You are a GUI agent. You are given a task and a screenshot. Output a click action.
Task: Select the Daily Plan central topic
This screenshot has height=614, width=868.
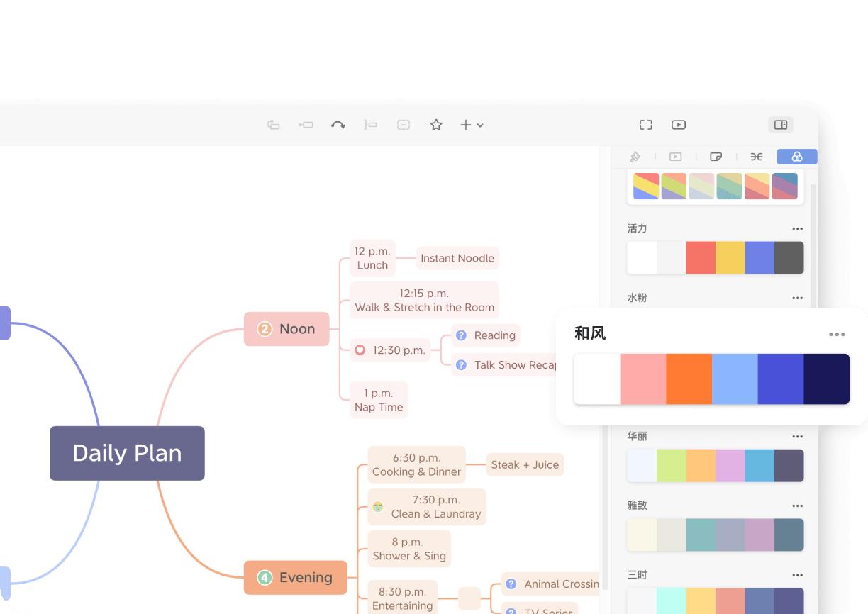pyautogui.click(x=127, y=453)
